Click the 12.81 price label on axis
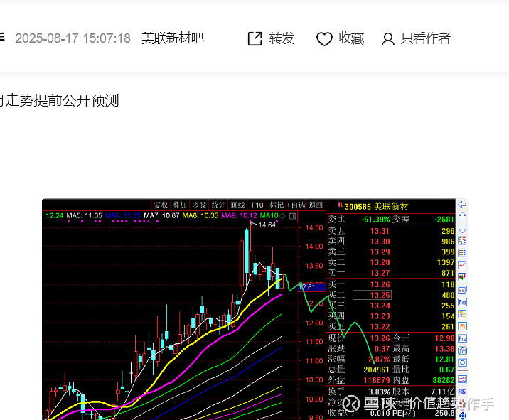 [x=311, y=287]
